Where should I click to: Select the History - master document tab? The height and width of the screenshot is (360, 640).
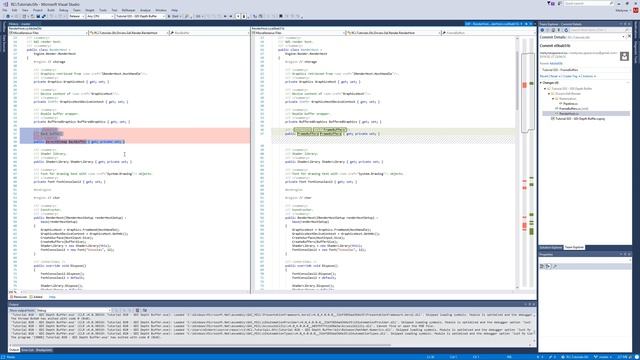pyautogui.click(x=20, y=24)
